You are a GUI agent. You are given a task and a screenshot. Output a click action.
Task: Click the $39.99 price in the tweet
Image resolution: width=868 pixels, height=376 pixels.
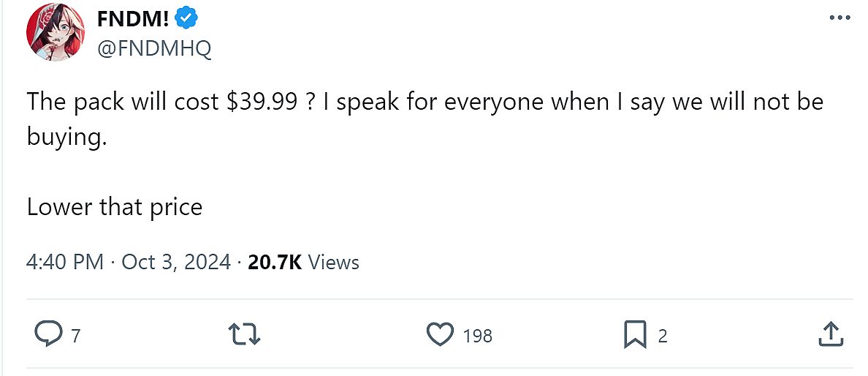coord(260,102)
